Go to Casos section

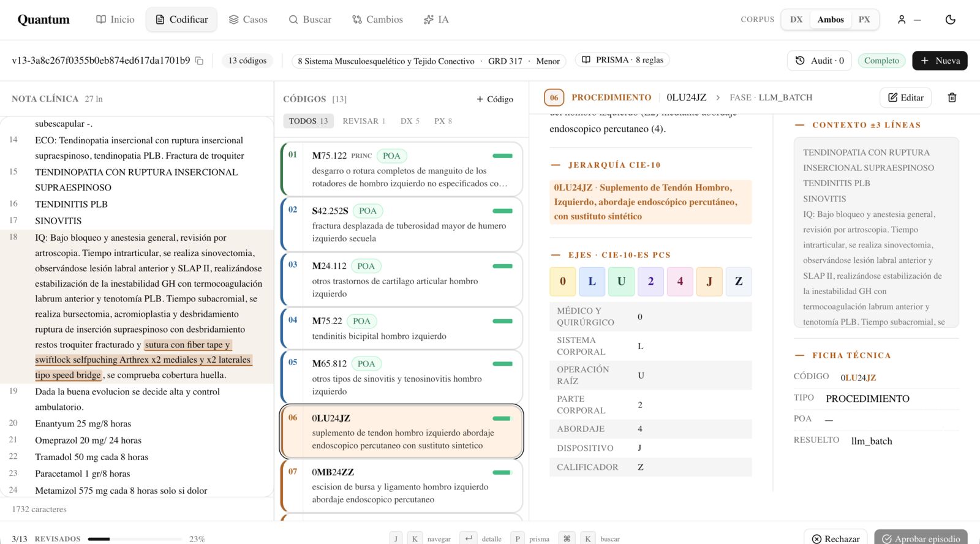click(248, 20)
